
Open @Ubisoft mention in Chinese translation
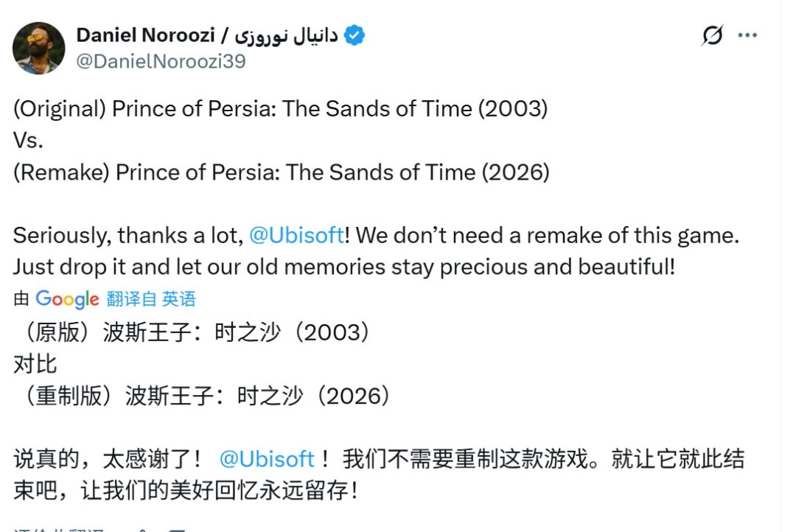(267, 459)
